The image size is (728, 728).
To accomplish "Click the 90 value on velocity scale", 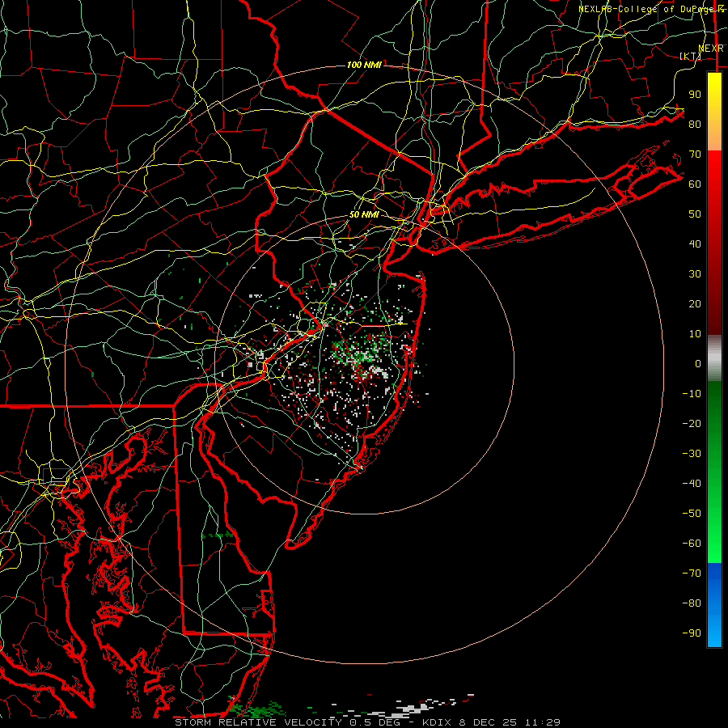I will pyautogui.click(x=695, y=95).
